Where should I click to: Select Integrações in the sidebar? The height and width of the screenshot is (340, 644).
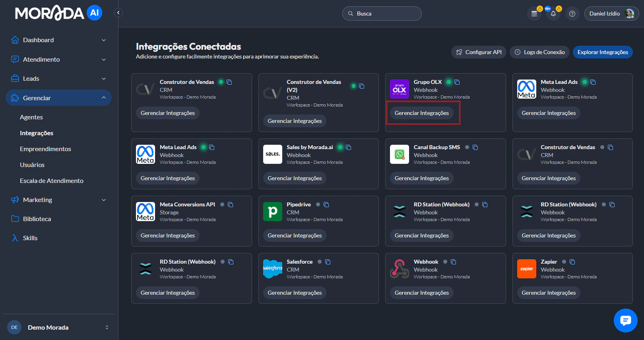[x=37, y=133]
